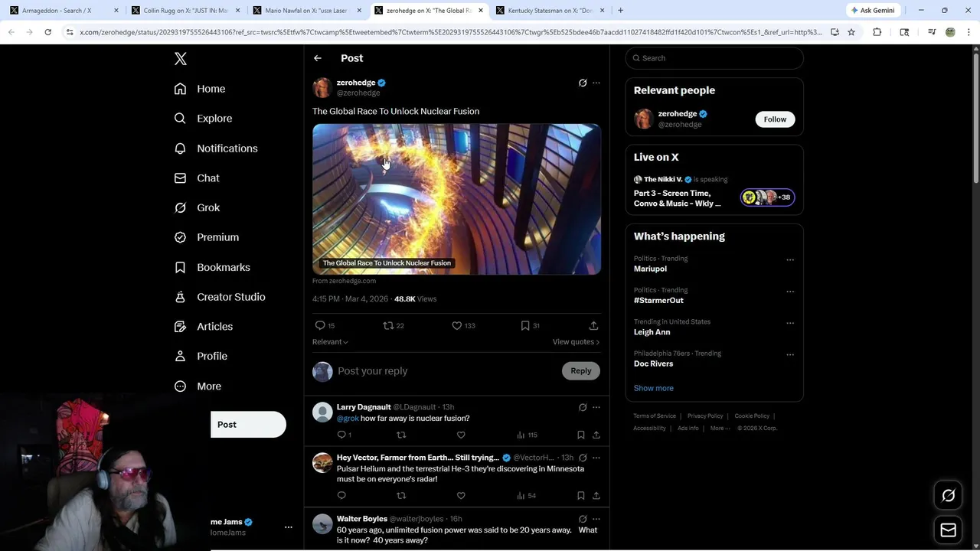This screenshot has width=980, height=551.
Task: Open Articles in sidebar
Action: coord(204,327)
